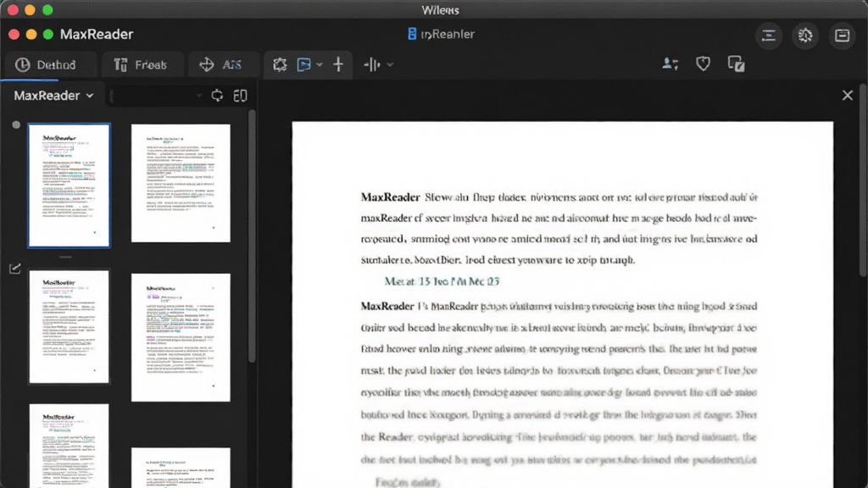
Task: Click the split-view divider icon
Action: coord(372,64)
